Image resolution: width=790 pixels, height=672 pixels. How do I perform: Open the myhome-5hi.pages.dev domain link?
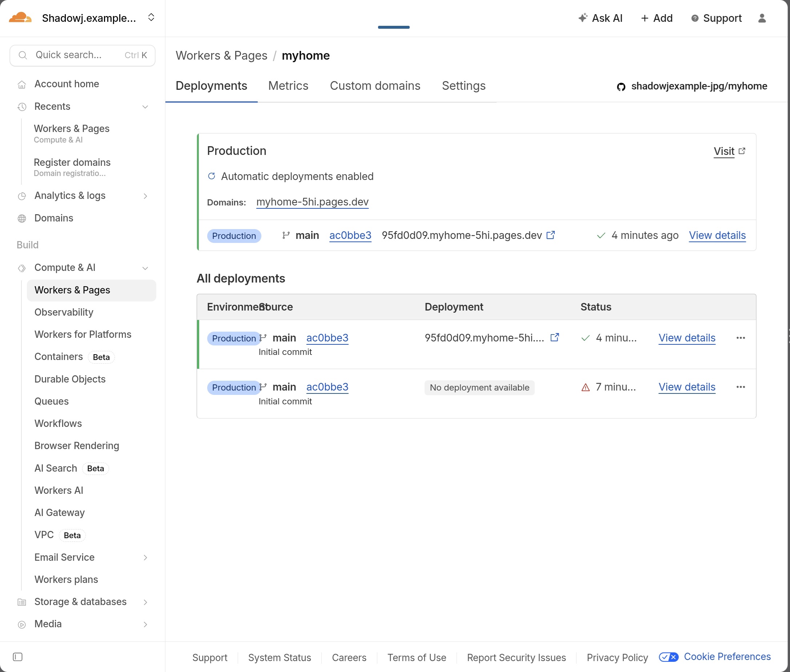pyautogui.click(x=312, y=202)
